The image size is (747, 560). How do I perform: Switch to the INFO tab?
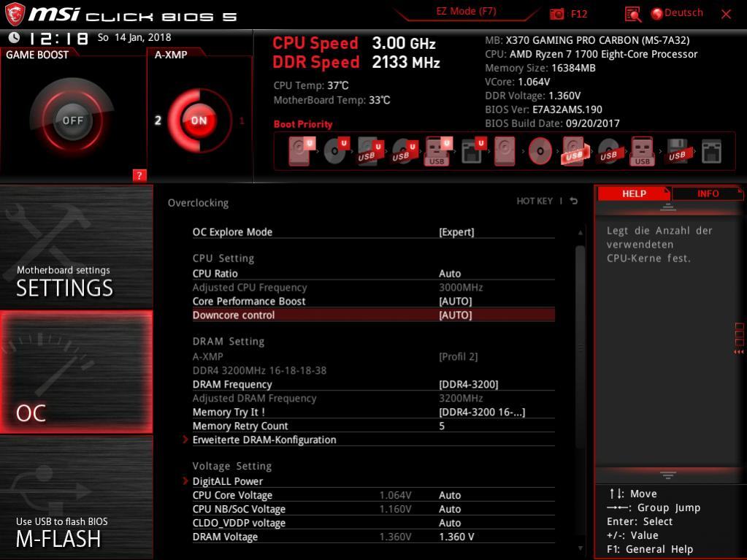[x=708, y=193]
